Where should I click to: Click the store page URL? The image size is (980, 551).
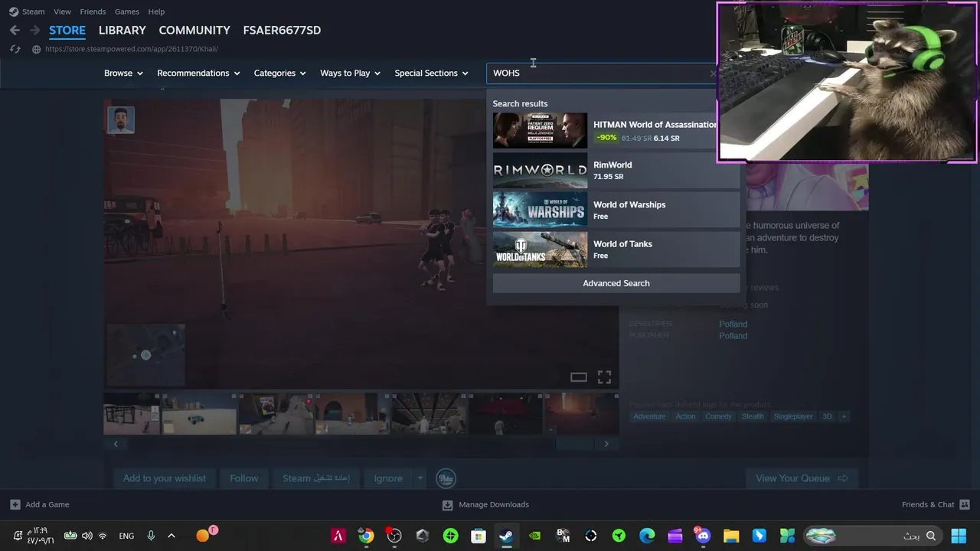click(132, 49)
